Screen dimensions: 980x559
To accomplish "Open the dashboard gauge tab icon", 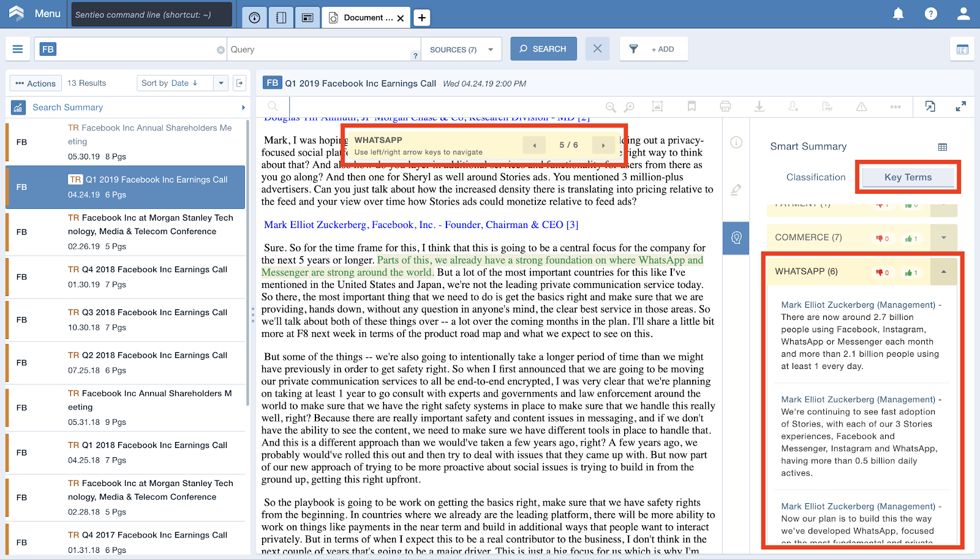I will (x=254, y=18).
